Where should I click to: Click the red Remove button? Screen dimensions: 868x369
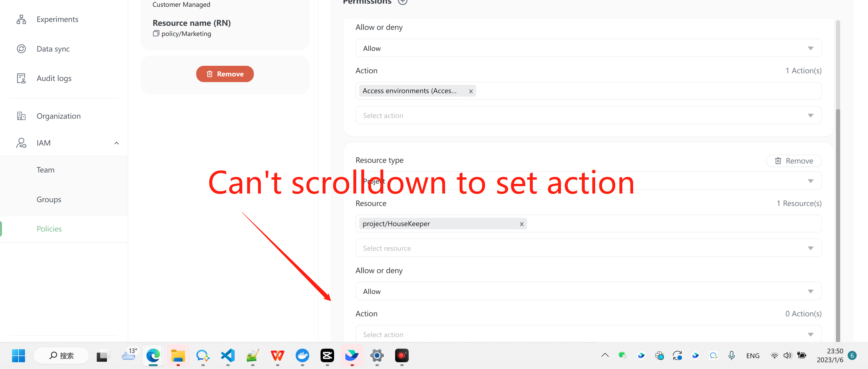pyautogui.click(x=225, y=74)
